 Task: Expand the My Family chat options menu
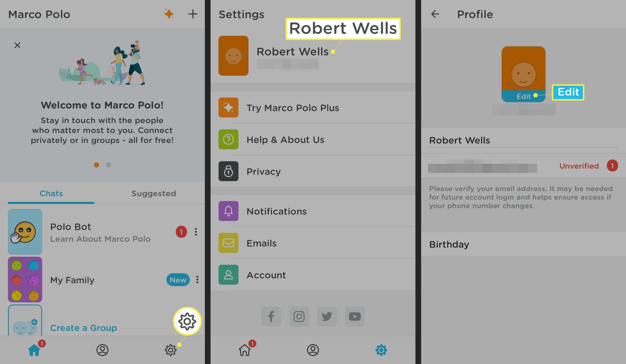196,280
